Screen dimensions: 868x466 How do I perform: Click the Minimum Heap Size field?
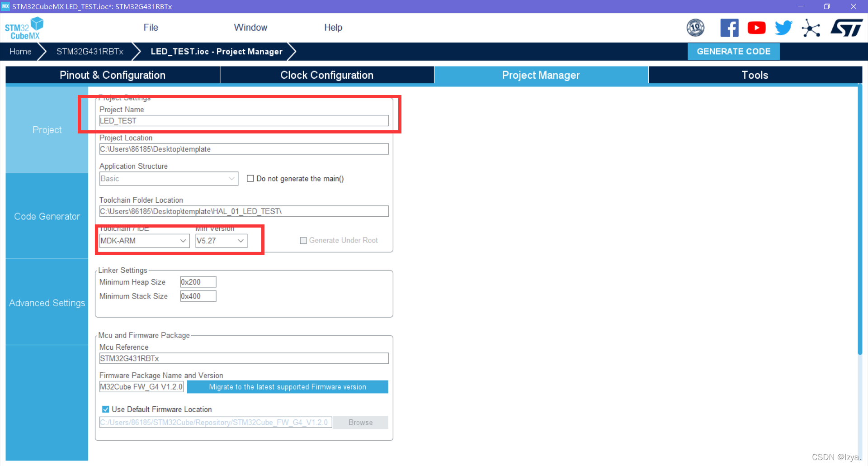tap(198, 282)
